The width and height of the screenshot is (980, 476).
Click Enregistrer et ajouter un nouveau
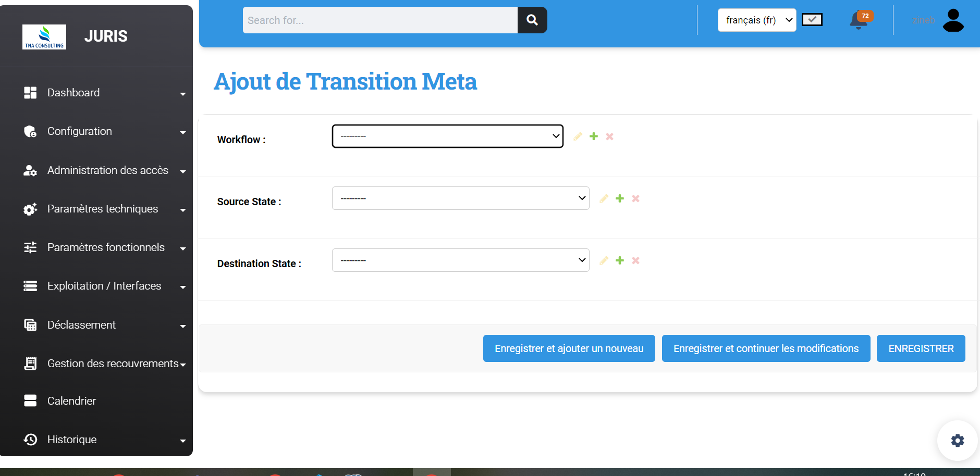click(569, 348)
